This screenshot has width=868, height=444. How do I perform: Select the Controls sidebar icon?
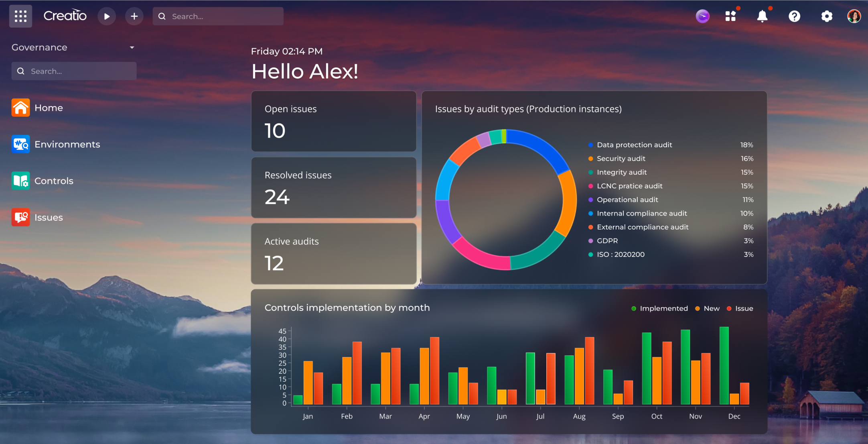point(20,181)
